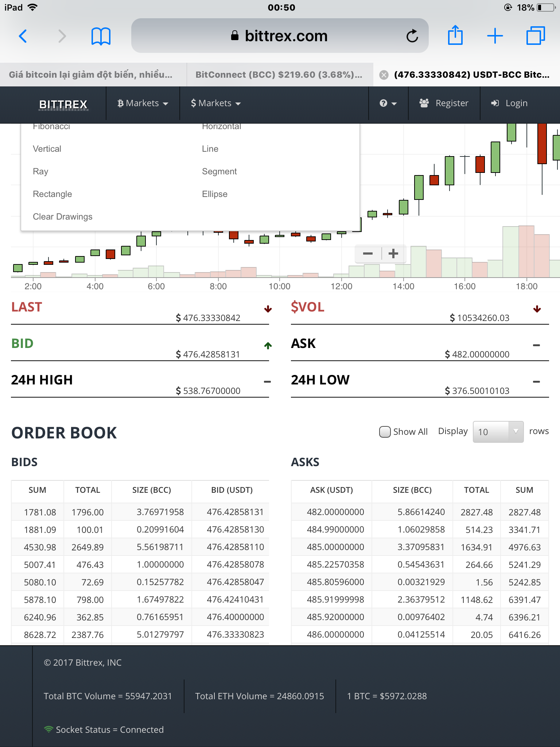Screen dimensions: 560x747
Task: Select ask price 484.99000000
Action: coord(335,530)
